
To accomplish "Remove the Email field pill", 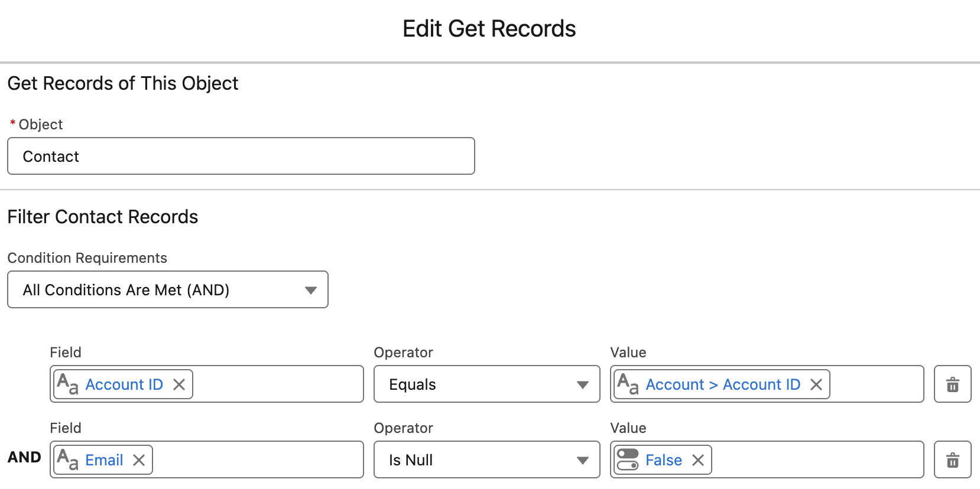I will click(139, 460).
